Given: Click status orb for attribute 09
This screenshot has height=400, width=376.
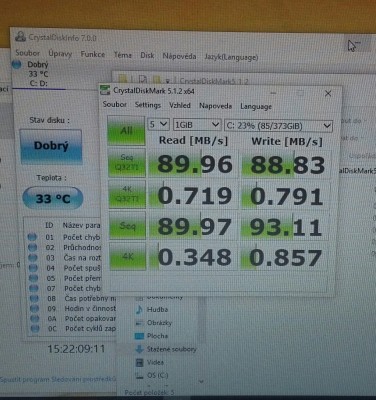Looking at the screenshot, I should tap(34, 308).
